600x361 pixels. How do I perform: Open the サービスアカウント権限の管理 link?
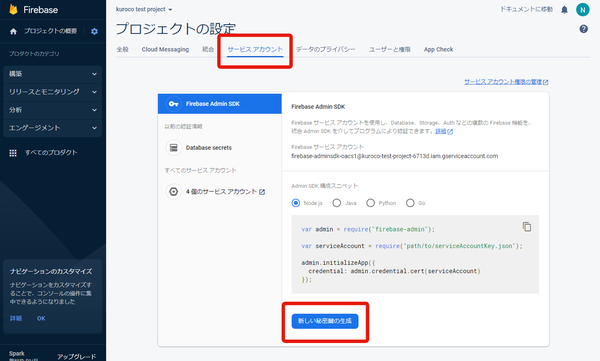coord(506,82)
